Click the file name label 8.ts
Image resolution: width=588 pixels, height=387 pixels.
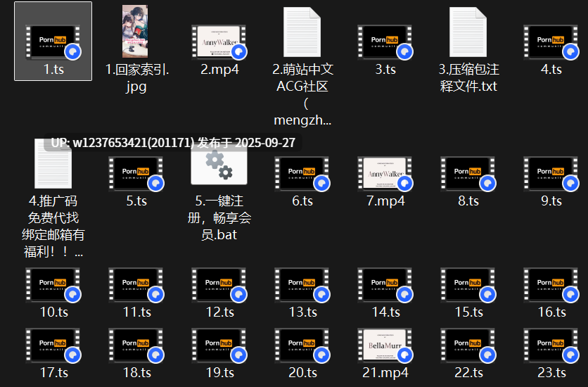pyautogui.click(x=468, y=201)
